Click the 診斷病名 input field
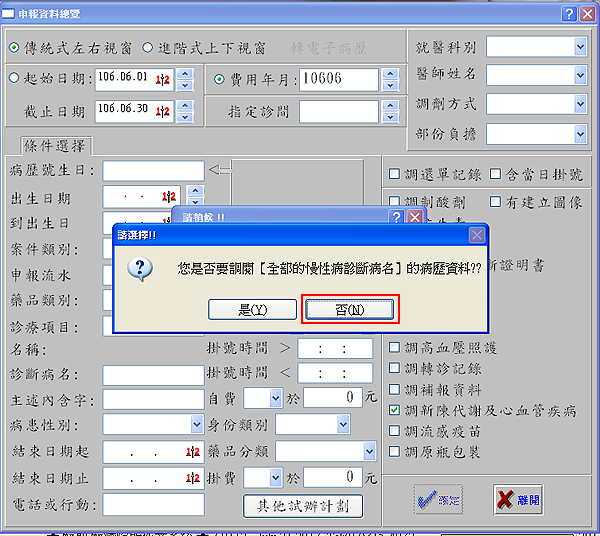Screen dimensions: 600x536 point(153,375)
